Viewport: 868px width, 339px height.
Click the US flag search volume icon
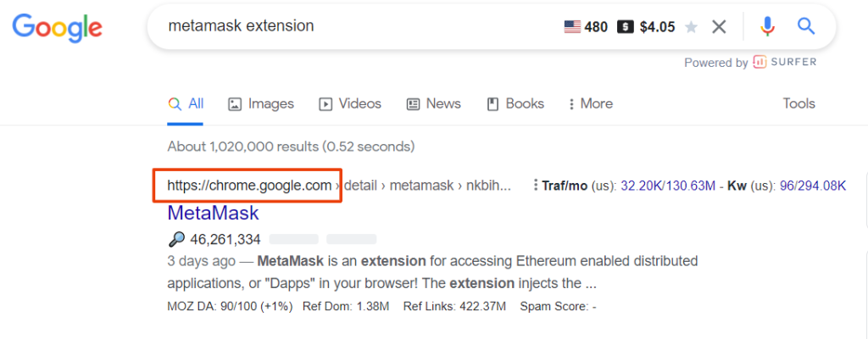click(x=572, y=26)
